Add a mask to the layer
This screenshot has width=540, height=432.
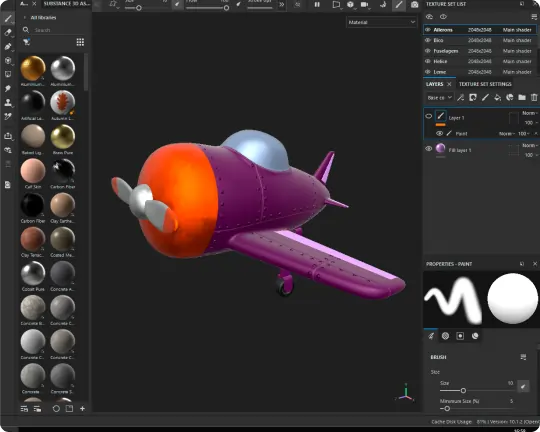(473, 97)
